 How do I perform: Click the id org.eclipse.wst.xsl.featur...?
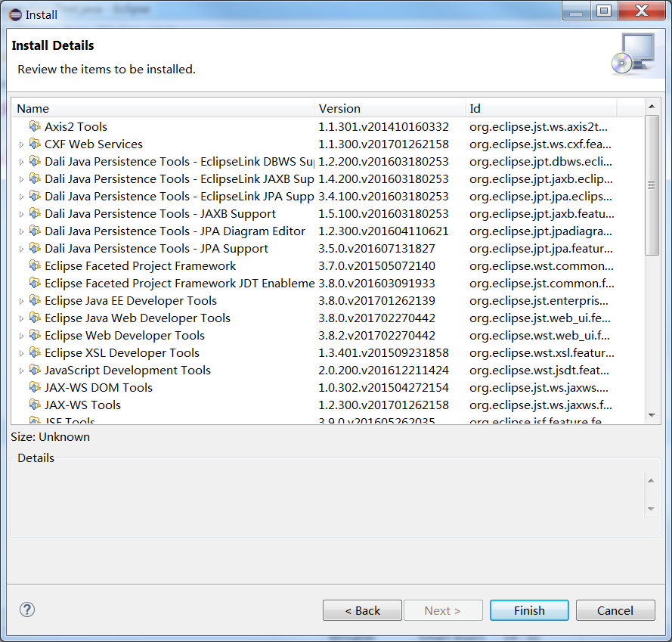[542, 352]
